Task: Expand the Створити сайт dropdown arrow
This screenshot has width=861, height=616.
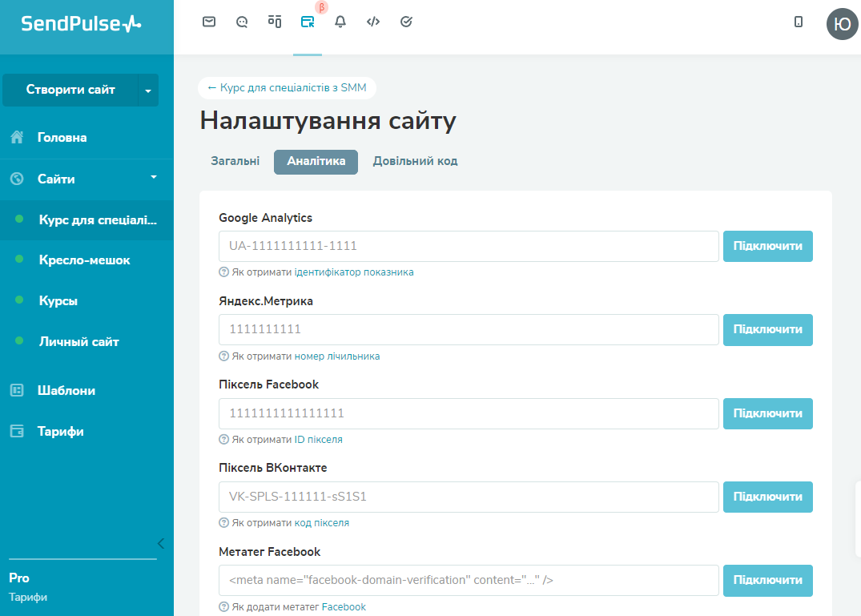Action: pos(148,91)
